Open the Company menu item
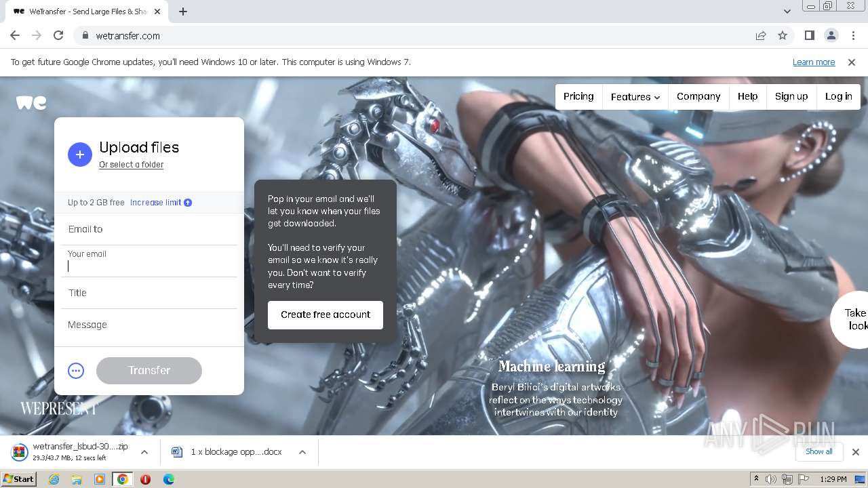Image resolution: width=868 pixels, height=488 pixels. pos(698,97)
